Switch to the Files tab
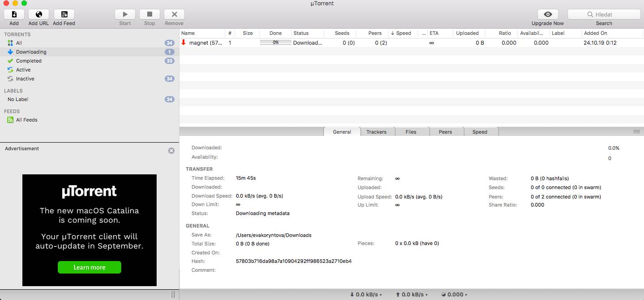The image size is (644, 300). point(411,132)
